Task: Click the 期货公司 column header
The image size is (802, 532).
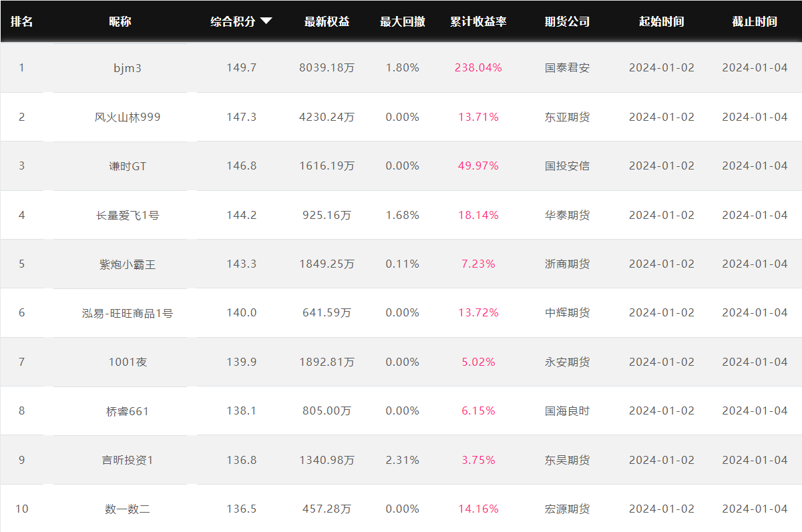Action: coord(568,21)
